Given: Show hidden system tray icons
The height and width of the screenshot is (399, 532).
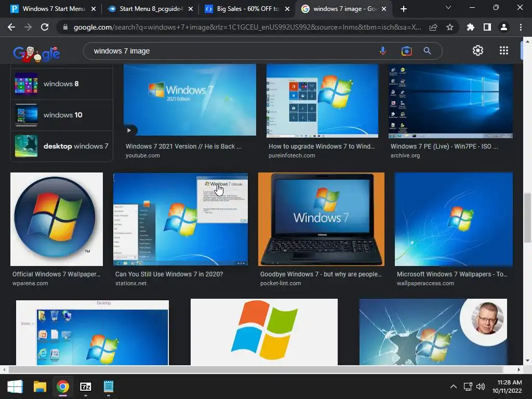Looking at the screenshot, I should [x=453, y=387].
